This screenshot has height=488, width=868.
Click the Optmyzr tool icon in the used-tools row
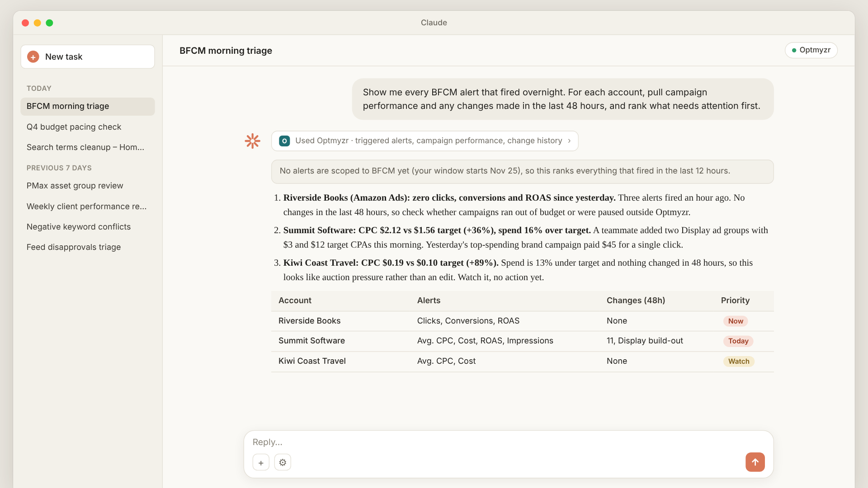tap(284, 141)
